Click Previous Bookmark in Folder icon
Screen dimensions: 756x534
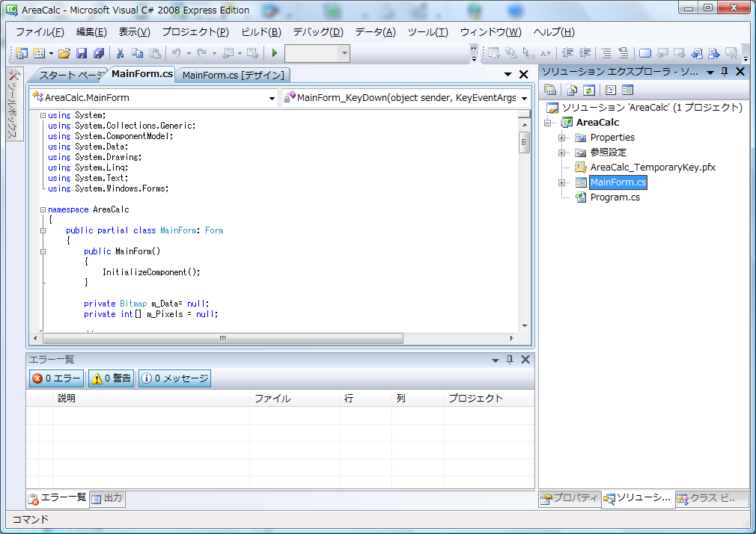[x=697, y=53]
